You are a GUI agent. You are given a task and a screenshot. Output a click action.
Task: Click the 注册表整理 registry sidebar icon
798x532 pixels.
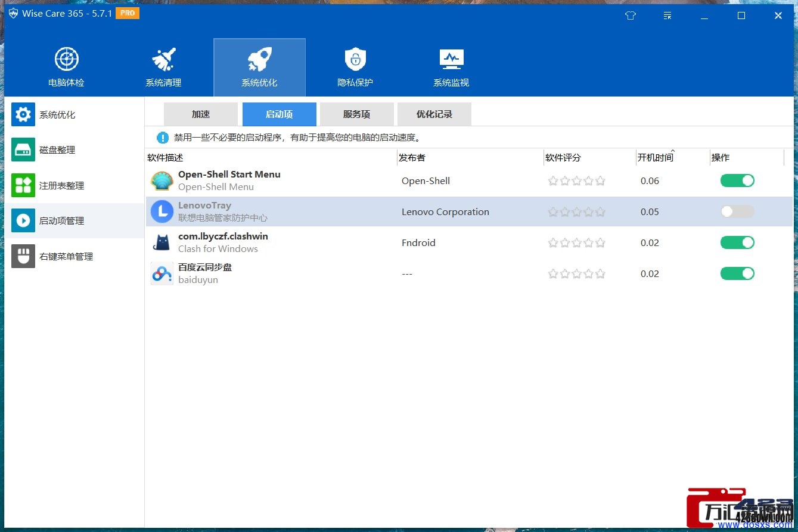coord(23,185)
